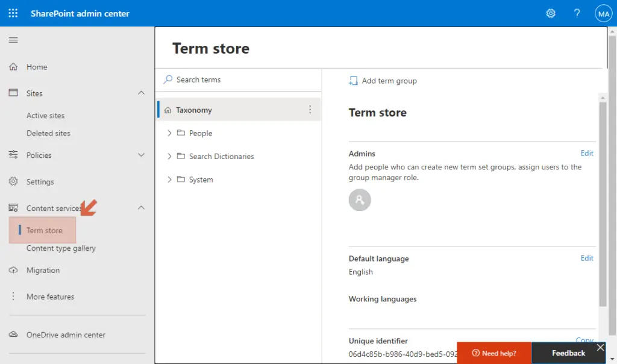Viewport: 617px width, 364px height.
Task: Click the Settings gear icon in sidebar
Action: (13, 181)
